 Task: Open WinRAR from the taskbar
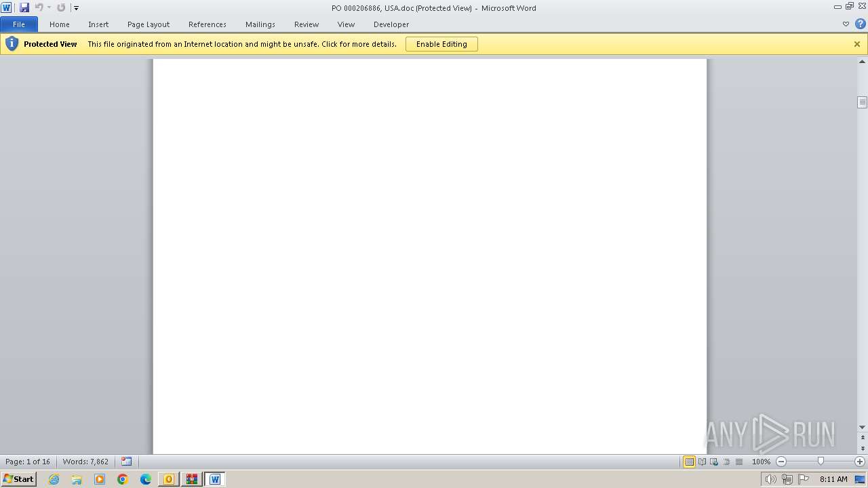[x=192, y=479]
